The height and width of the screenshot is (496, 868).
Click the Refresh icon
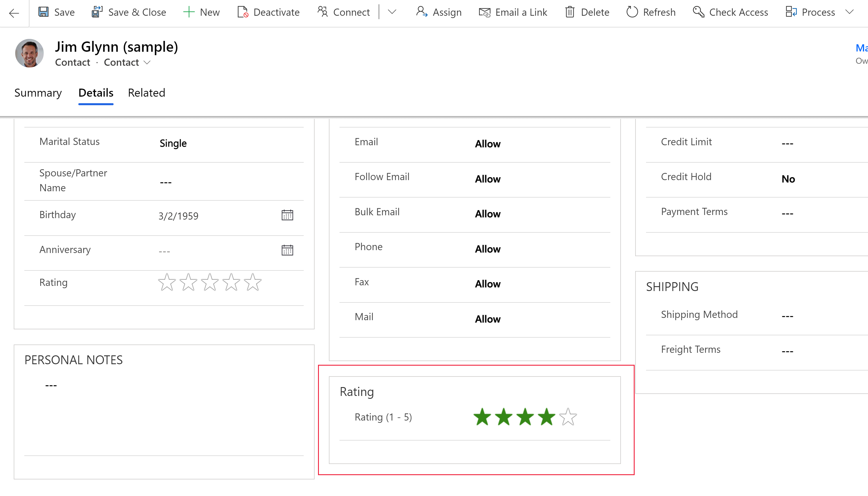[631, 12]
